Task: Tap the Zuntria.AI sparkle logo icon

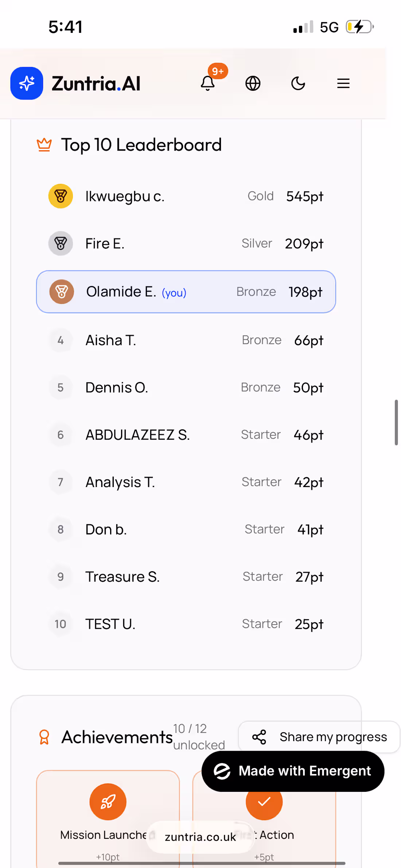Action: (x=27, y=83)
